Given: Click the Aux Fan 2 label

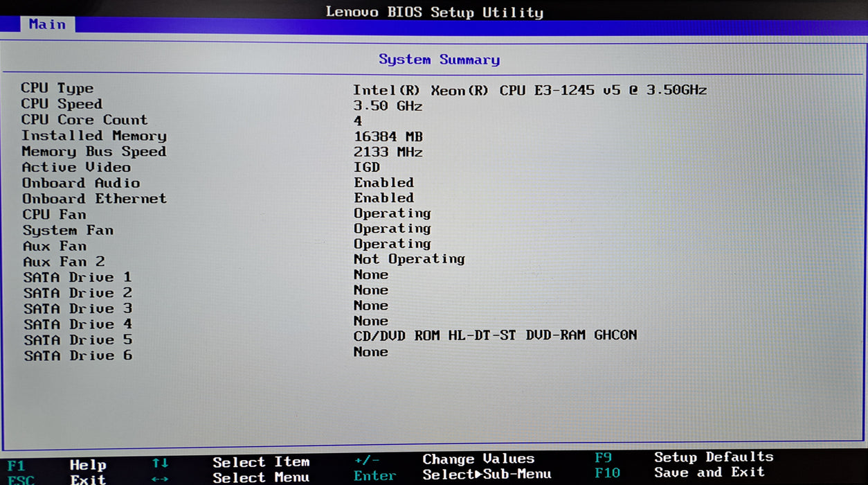Looking at the screenshot, I should click(x=64, y=262).
